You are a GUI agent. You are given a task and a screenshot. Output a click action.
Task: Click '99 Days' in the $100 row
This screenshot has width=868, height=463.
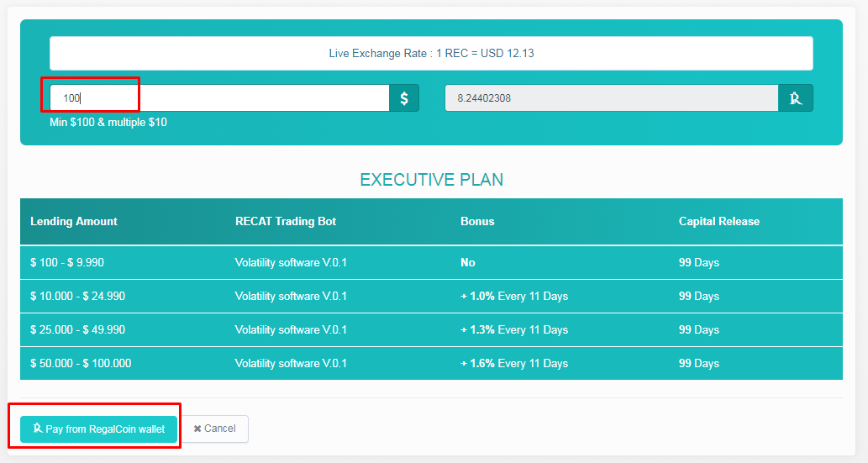tap(698, 262)
